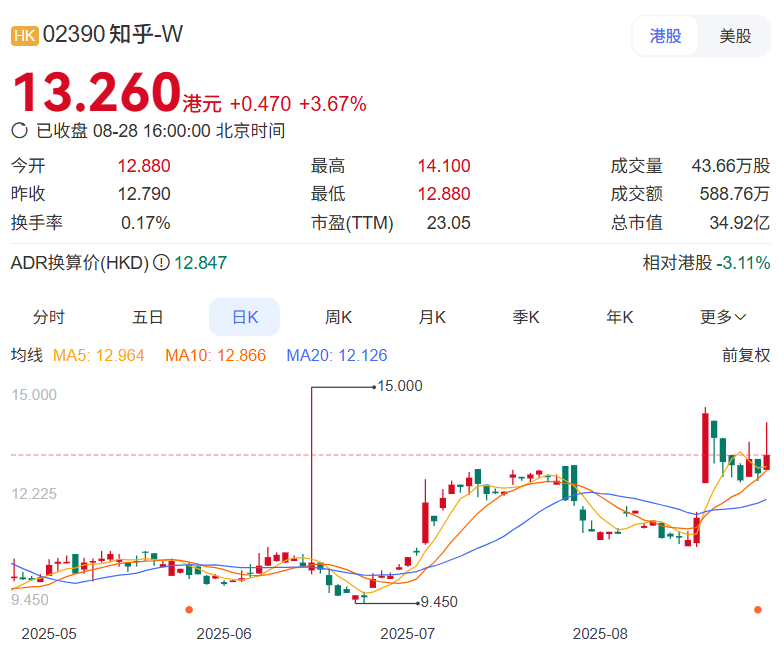The height and width of the screenshot is (654, 784).
Task: Click the orange HK market badge icon
Action: [24, 36]
